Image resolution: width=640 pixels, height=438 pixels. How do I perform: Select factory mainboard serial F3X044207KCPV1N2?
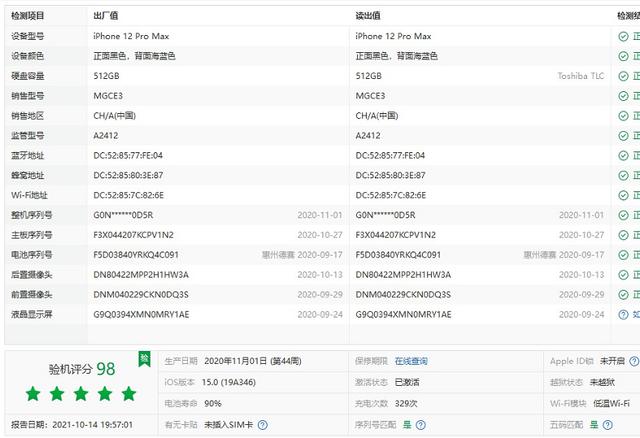pyautogui.click(x=133, y=235)
